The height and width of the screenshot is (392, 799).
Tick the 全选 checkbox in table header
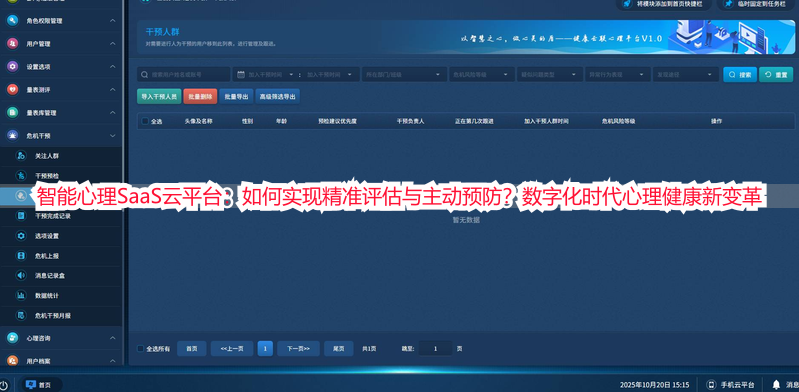tap(145, 121)
